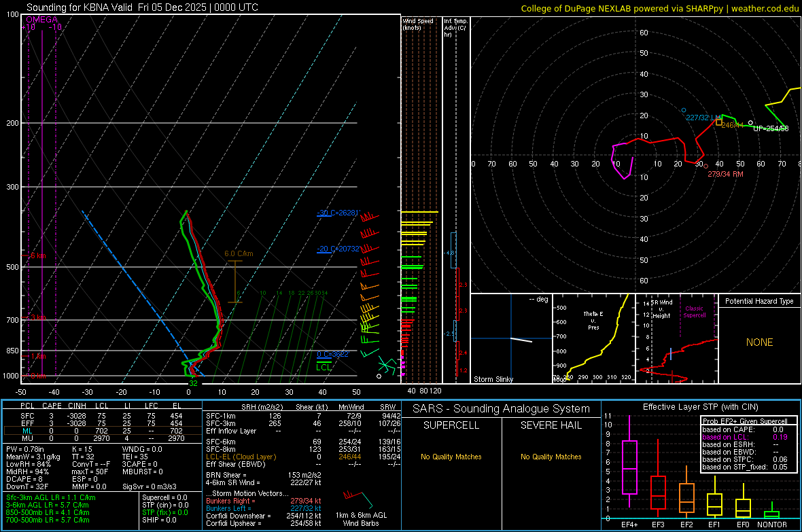Viewport: 802px width, 532px height.
Task: Open the Potential Hazard Type header
Action: (x=759, y=301)
